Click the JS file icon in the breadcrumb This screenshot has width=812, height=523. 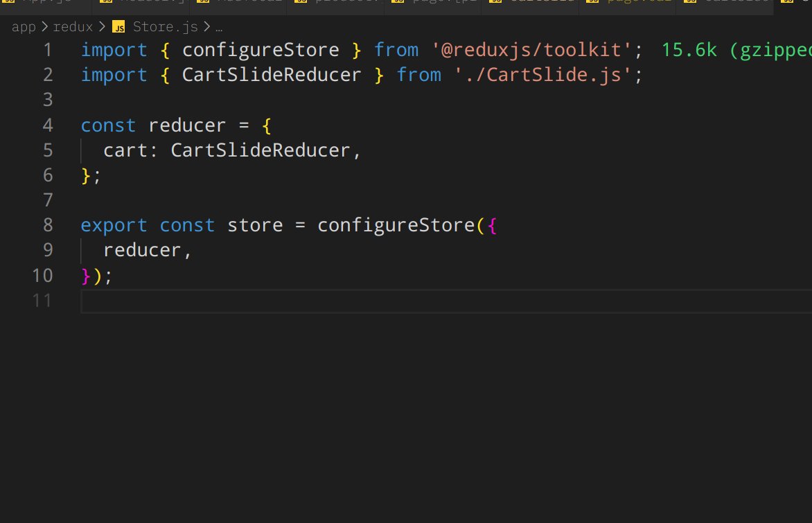(x=118, y=28)
